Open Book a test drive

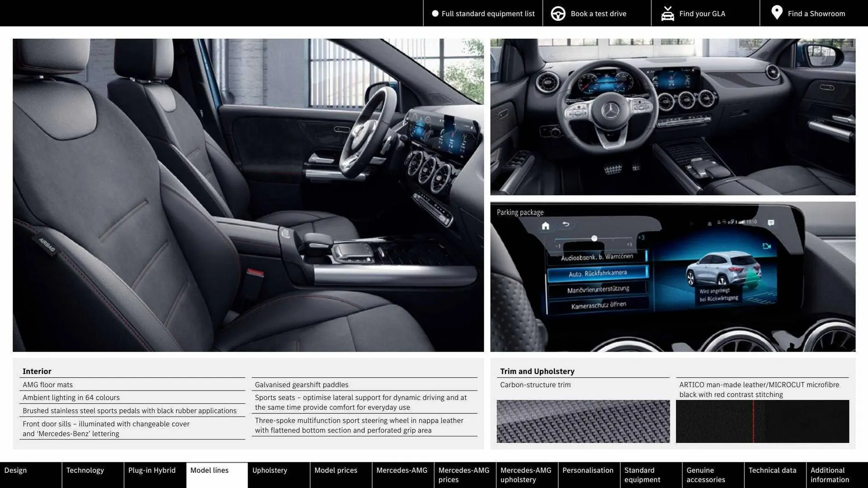(x=599, y=14)
